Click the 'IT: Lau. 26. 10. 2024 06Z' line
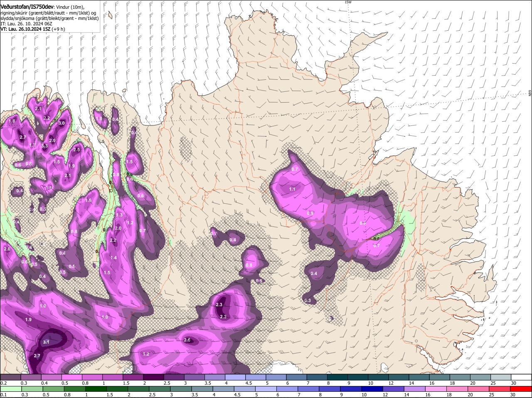This screenshot has height=398, width=532. tap(26, 24)
